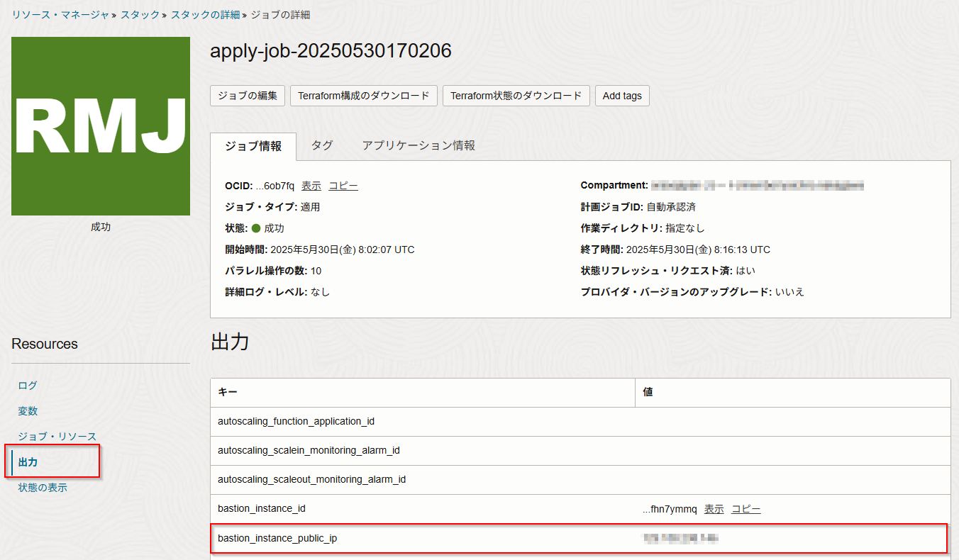Image resolution: width=959 pixels, height=560 pixels.
Task: Copy the job OCID with コピー
Action: click(343, 186)
